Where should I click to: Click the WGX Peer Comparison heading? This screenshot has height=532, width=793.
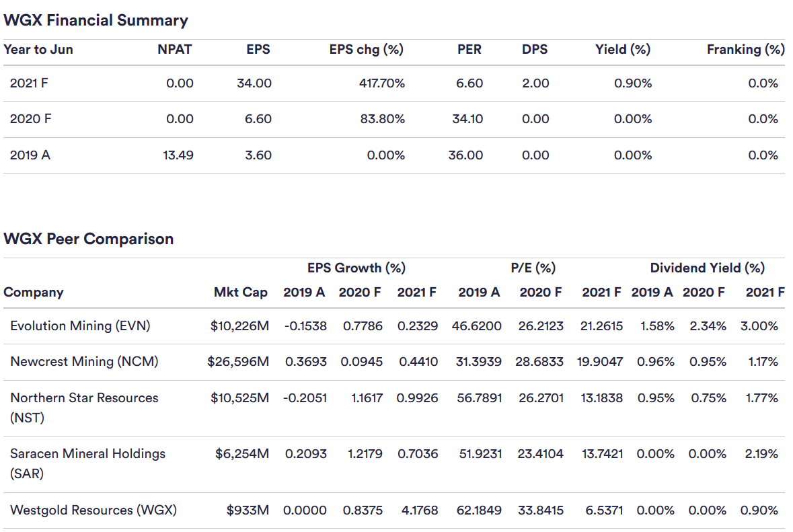[88, 239]
